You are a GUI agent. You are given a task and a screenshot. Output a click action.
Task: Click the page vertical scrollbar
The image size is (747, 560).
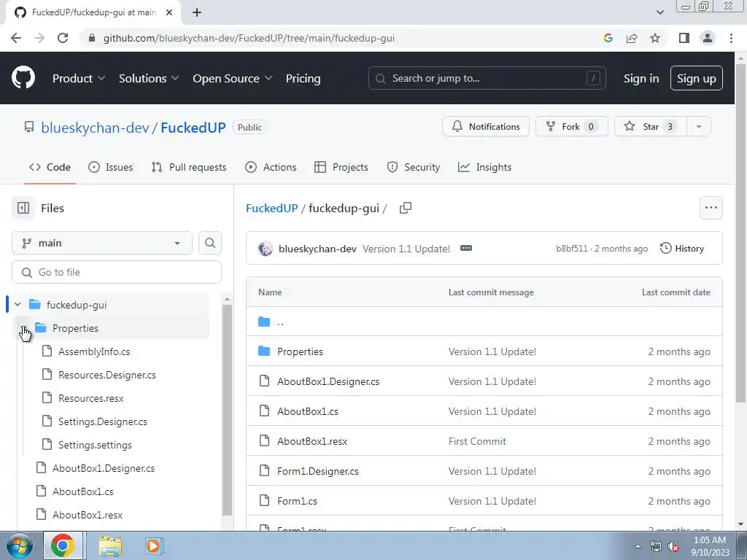(x=740, y=233)
